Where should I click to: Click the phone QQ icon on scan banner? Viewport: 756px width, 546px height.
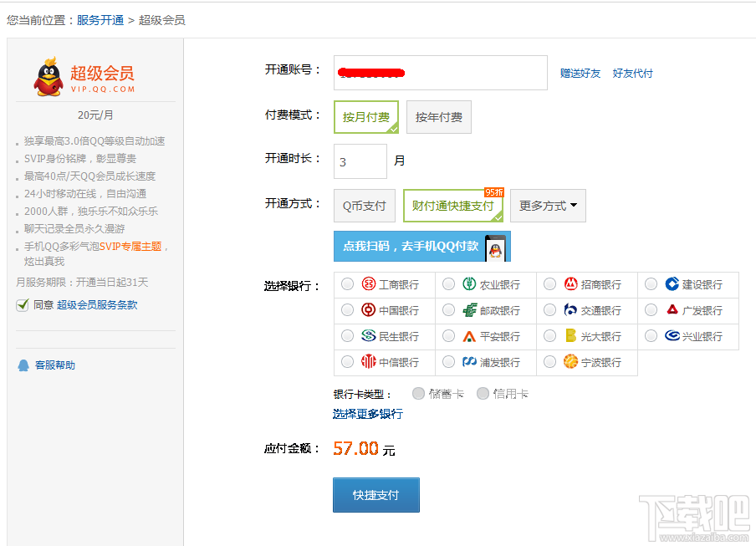496,247
